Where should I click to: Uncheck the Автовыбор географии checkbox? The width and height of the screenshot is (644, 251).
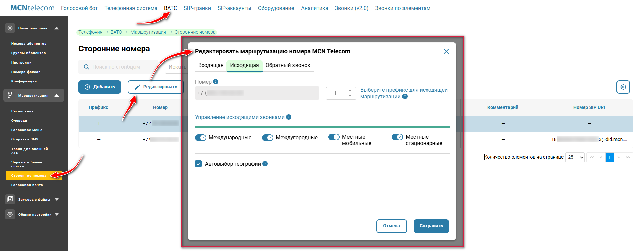click(198, 164)
